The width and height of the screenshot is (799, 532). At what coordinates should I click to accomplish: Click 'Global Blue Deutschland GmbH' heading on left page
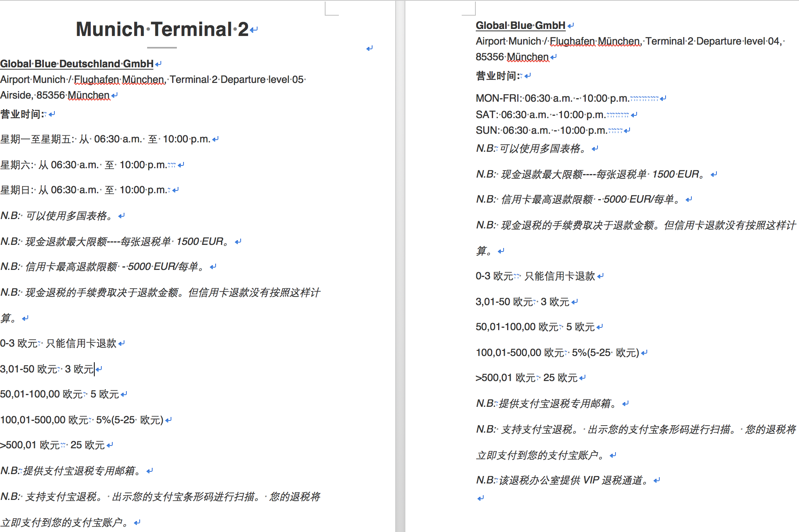(x=77, y=63)
